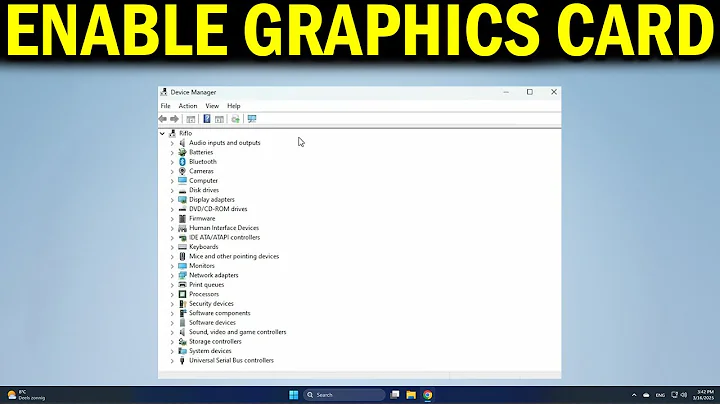Expand the Network adapters chevron
Viewport: 720px width, 404px height.
tap(172, 275)
